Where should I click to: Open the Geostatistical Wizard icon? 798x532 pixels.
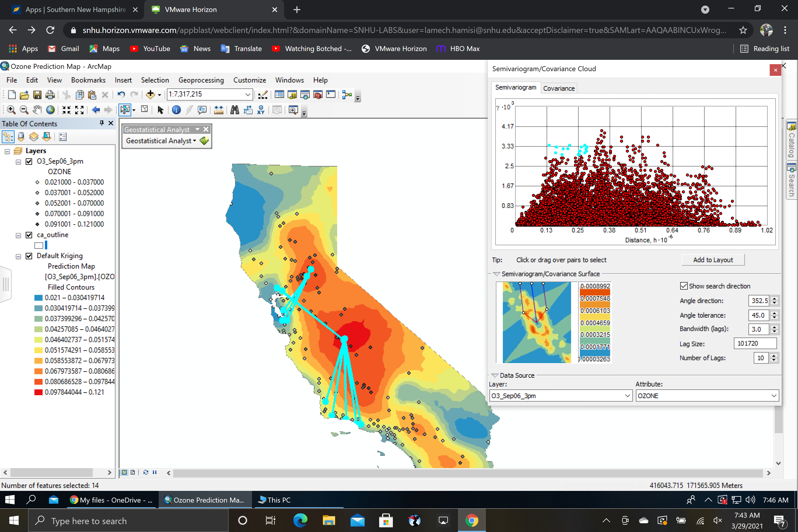point(204,141)
